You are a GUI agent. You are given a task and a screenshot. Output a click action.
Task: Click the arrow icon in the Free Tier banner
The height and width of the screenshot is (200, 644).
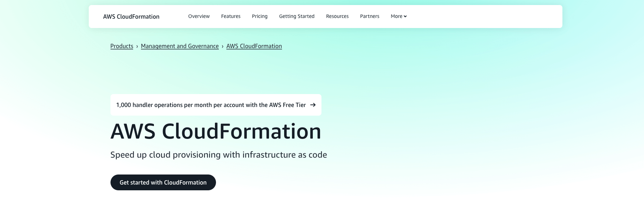313,105
